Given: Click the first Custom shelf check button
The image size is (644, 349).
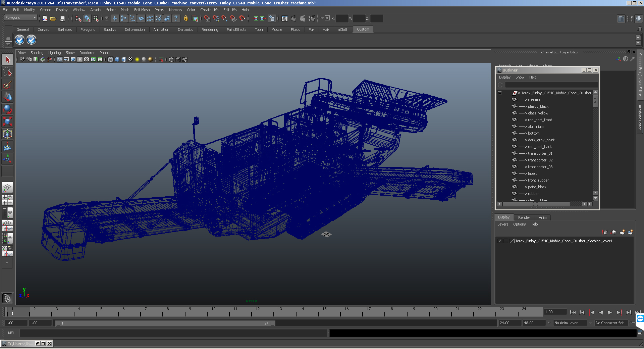Looking at the screenshot, I should (x=19, y=40).
